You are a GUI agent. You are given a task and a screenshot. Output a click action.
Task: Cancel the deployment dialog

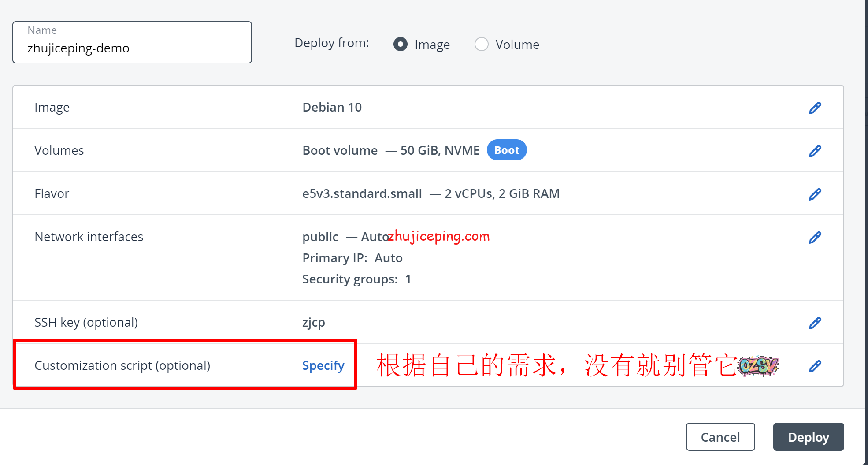[x=720, y=437]
